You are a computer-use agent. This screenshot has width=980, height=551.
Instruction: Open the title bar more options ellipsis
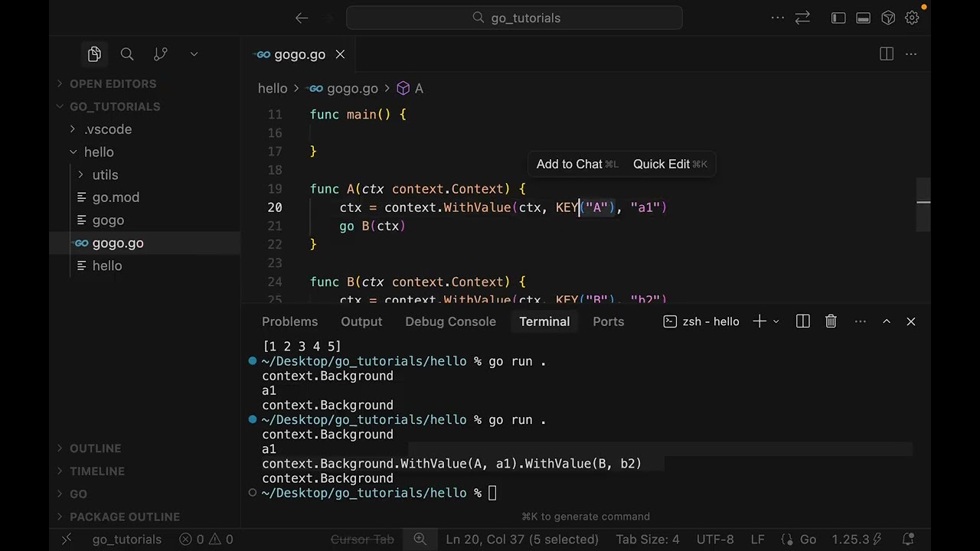click(x=777, y=18)
